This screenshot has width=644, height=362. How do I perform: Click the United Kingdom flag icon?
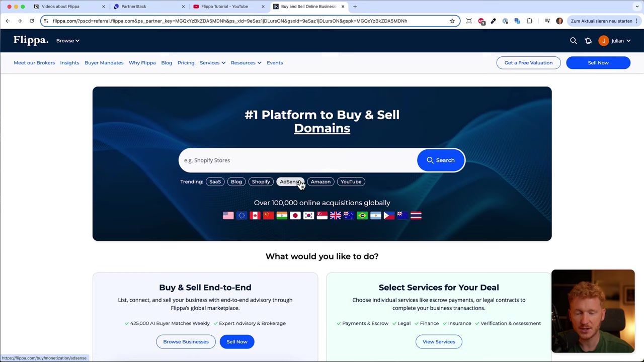pos(336,215)
